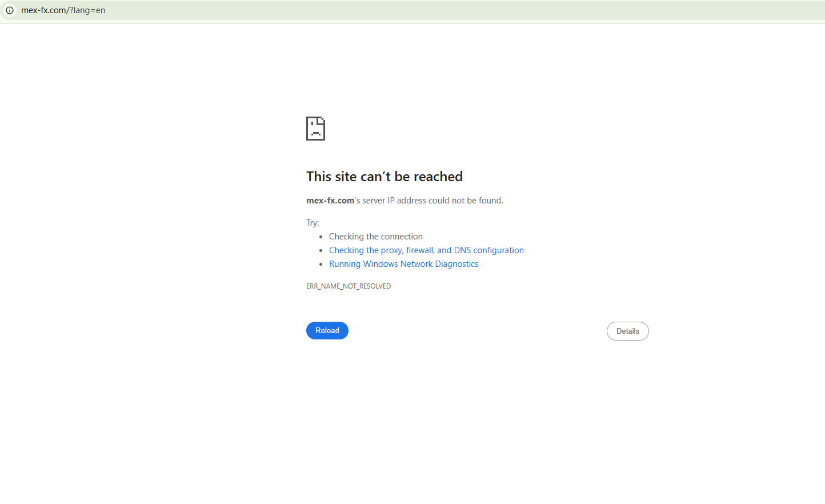Open proxy, firewall, and DNS configuration link
The height and width of the screenshot is (504, 825).
[426, 250]
